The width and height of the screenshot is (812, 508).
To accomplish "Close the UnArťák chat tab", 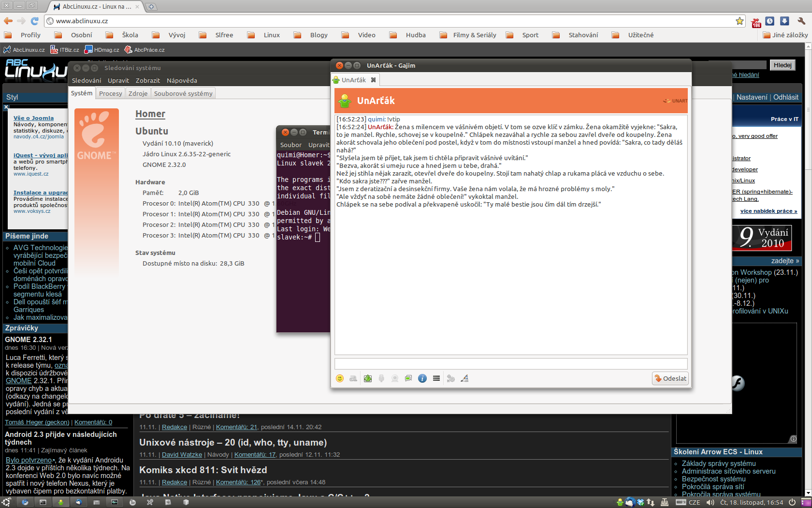I will coord(373,80).
